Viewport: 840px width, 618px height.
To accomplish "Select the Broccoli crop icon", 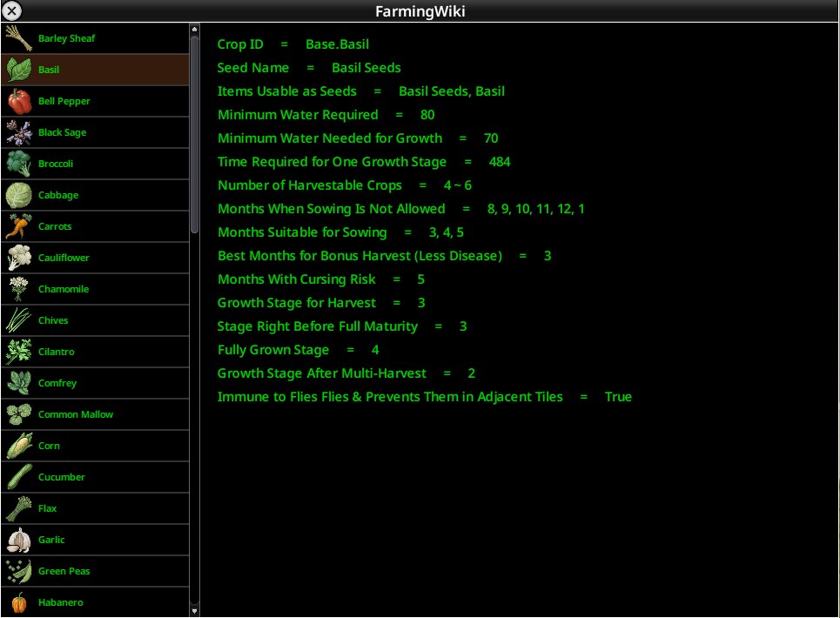I will click(x=19, y=164).
